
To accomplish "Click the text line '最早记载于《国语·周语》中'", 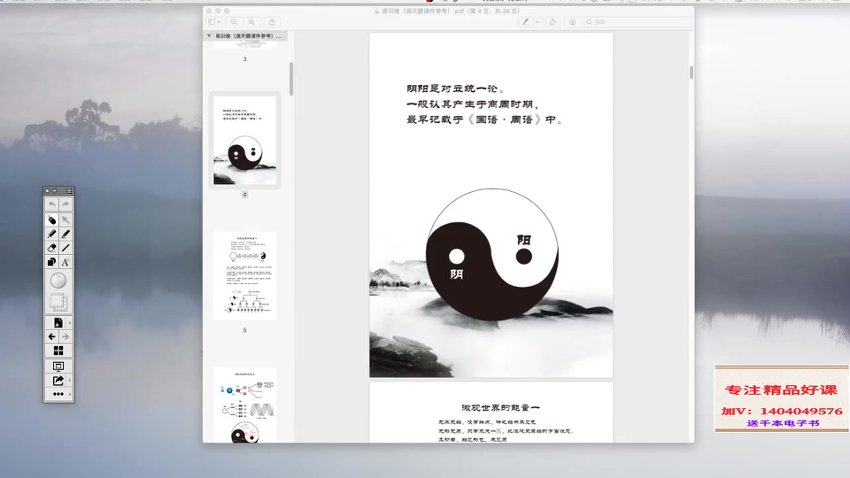I will coord(485,120).
